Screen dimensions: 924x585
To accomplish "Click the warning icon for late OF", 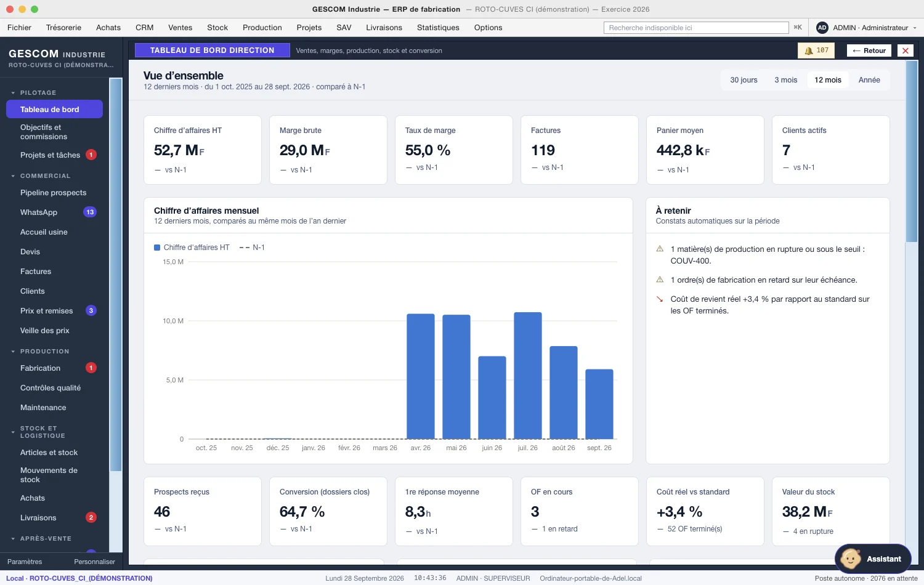I will coord(660,280).
